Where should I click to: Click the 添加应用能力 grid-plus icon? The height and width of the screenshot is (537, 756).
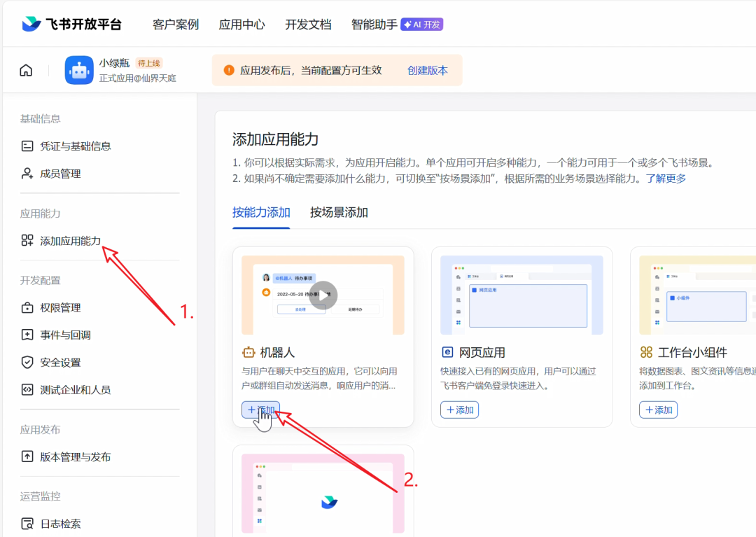pyautogui.click(x=27, y=241)
